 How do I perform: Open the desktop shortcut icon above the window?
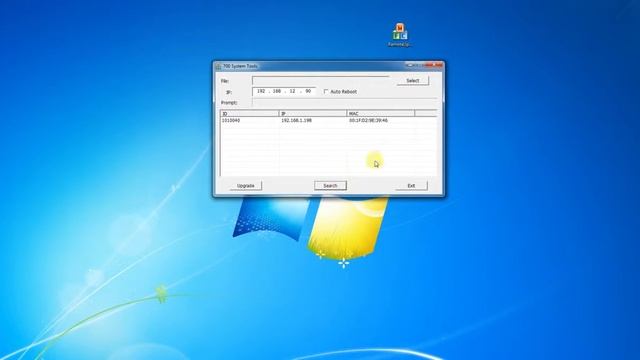(400, 34)
